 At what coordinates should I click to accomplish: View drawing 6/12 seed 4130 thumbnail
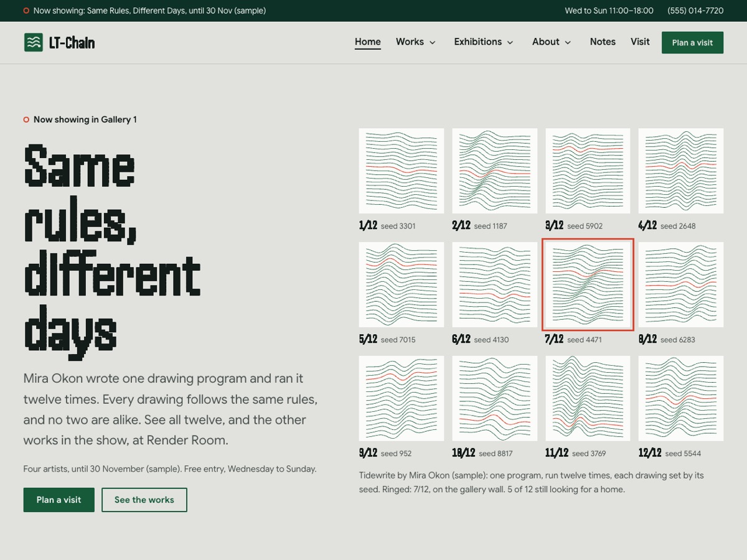coord(495,284)
